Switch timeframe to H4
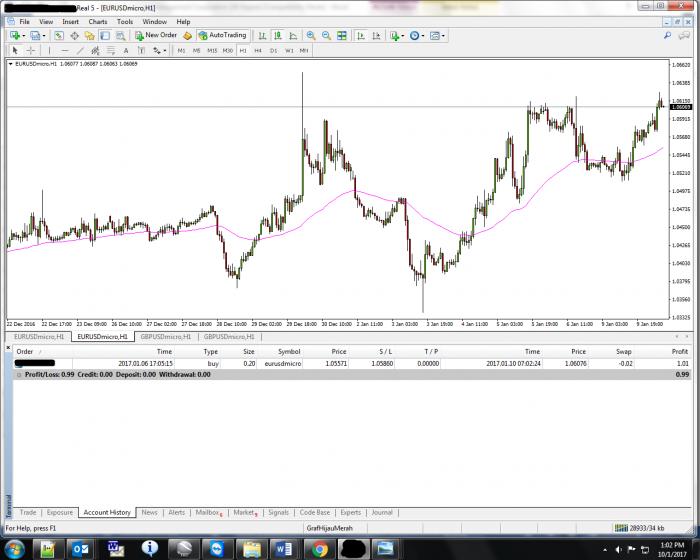The width and height of the screenshot is (700, 560). (258, 50)
